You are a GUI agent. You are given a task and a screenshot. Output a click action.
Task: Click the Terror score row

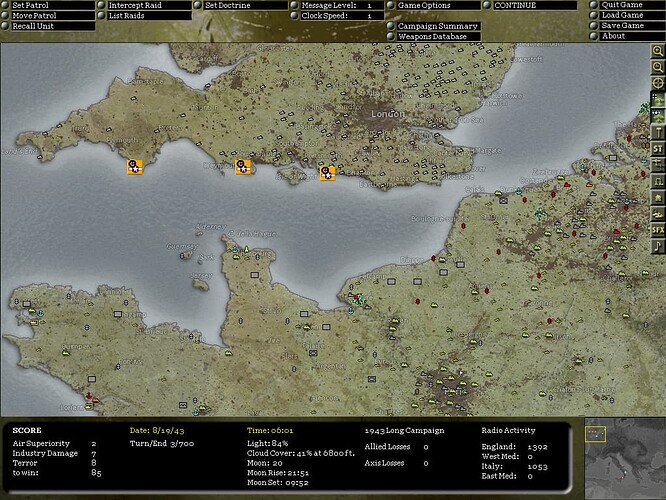[55, 463]
